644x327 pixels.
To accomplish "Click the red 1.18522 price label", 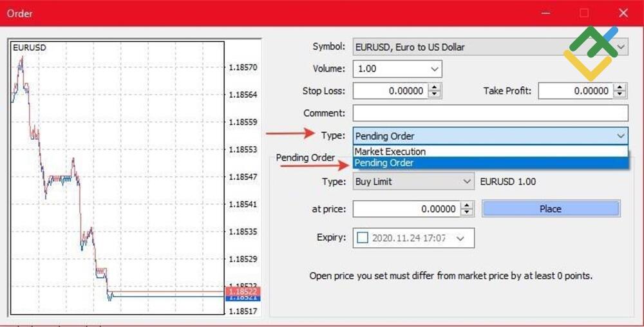I will 243,292.
